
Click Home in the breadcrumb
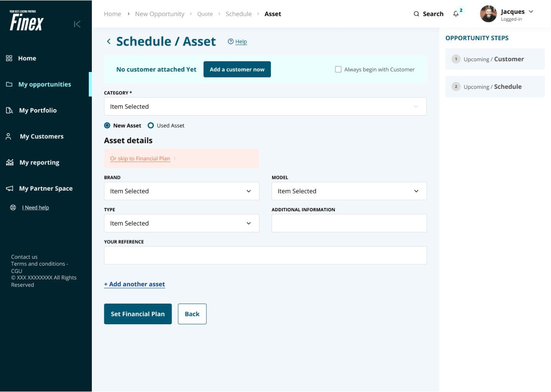point(113,14)
